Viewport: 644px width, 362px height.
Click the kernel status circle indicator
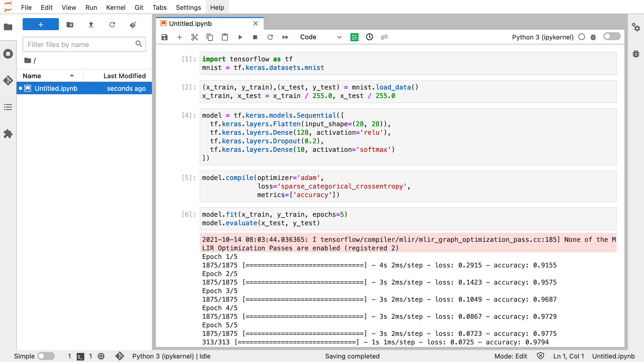[581, 37]
